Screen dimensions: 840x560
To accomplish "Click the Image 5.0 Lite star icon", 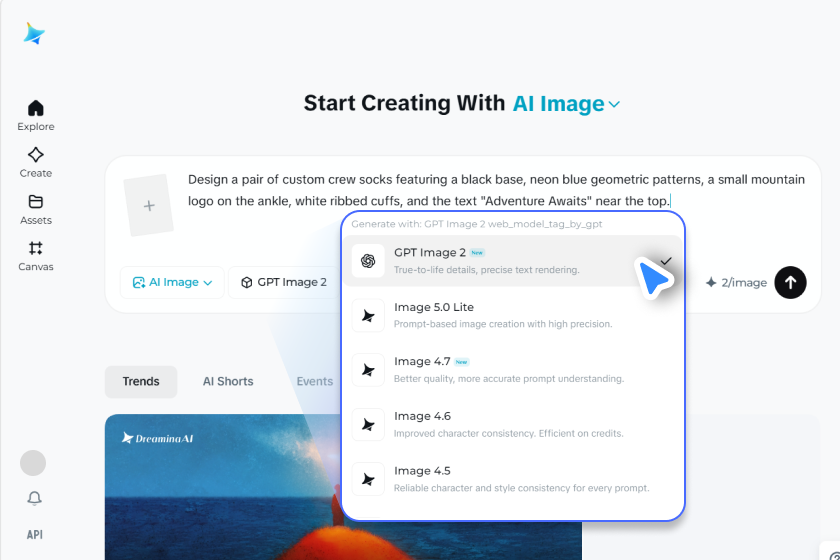I will tap(368, 316).
